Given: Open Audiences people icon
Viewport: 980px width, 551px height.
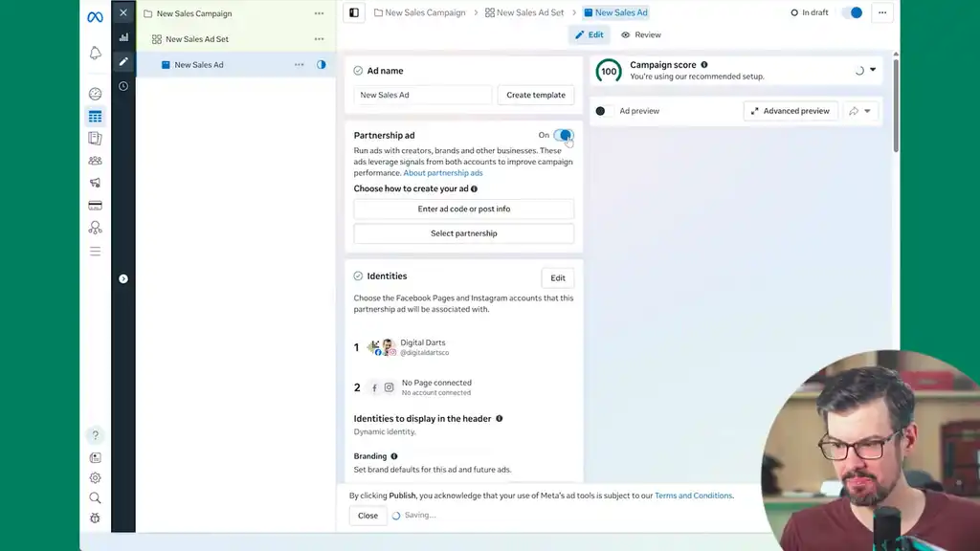Looking at the screenshot, I should (x=95, y=161).
